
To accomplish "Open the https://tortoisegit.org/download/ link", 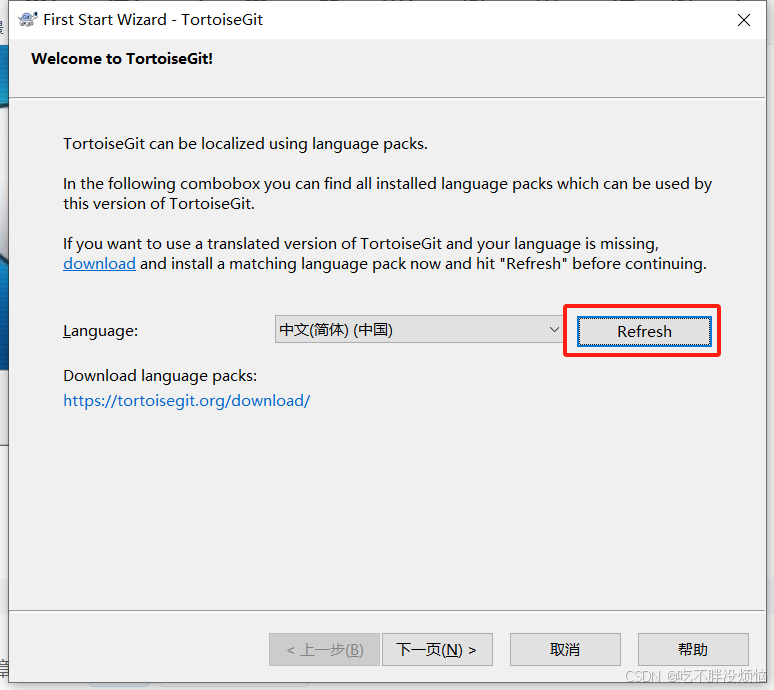I will [187, 401].
